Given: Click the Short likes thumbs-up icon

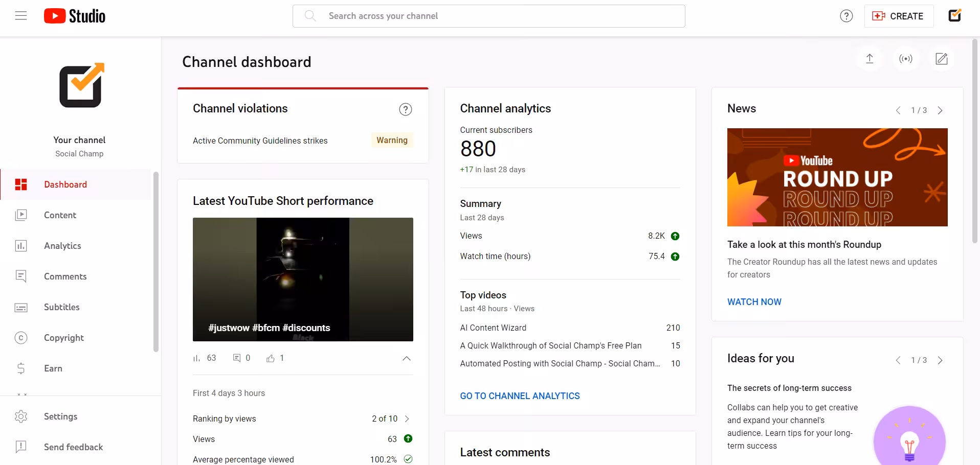Looking at the screenshot, I should pos(271,358).
